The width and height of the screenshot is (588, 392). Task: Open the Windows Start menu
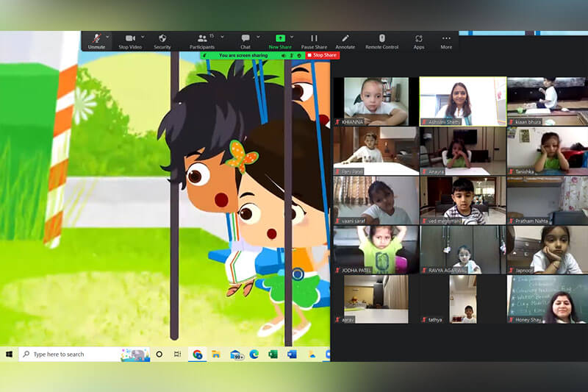tap(10, 354)
